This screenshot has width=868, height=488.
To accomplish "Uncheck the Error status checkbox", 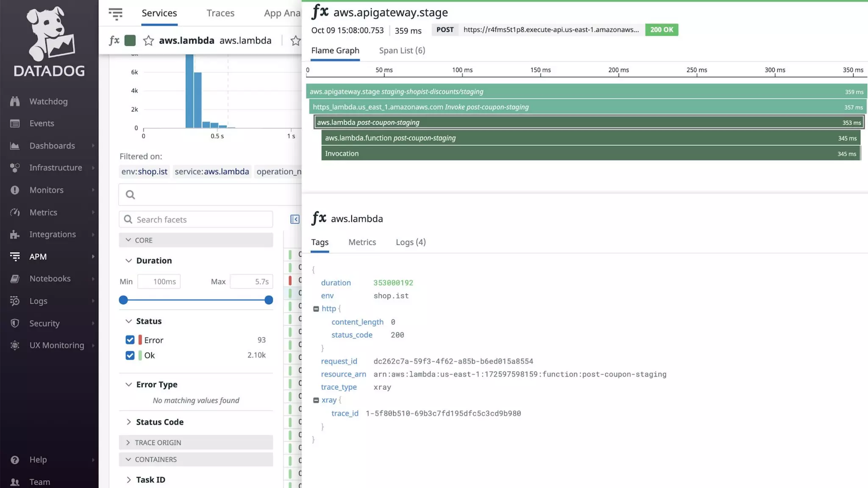I will pos(130,340).
